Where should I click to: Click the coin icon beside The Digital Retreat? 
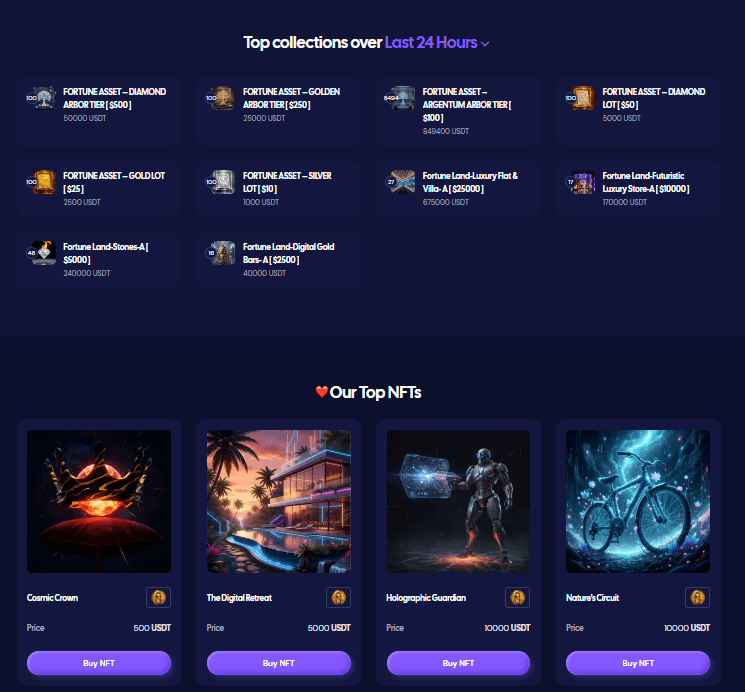[338, 597]
